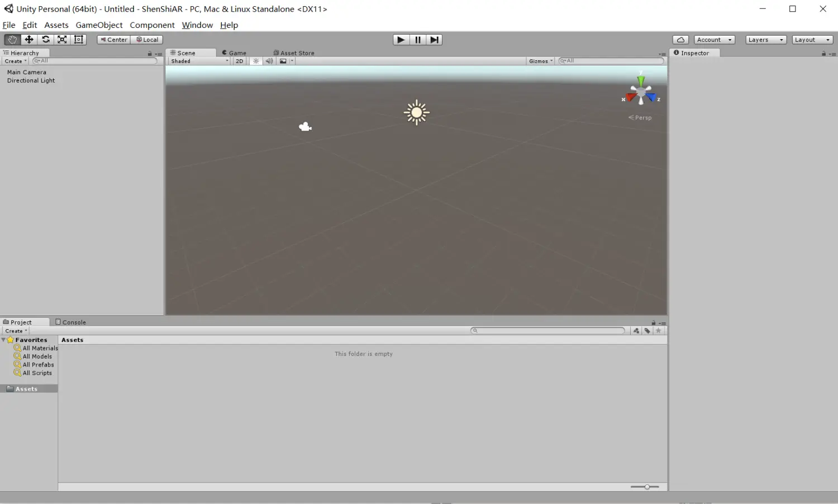Switch to the Scene tab
The height and width of the screenshot is (504, 838).
[191, 53]
